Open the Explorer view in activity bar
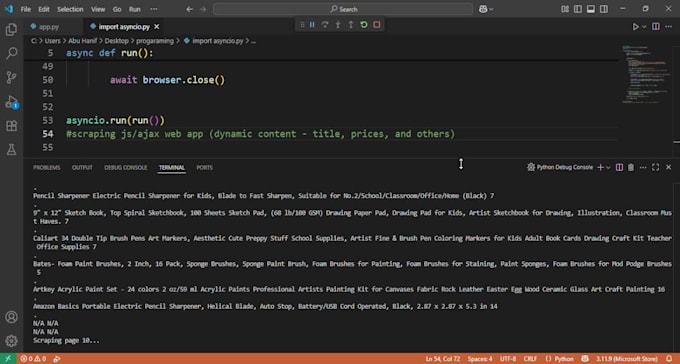 11,30
